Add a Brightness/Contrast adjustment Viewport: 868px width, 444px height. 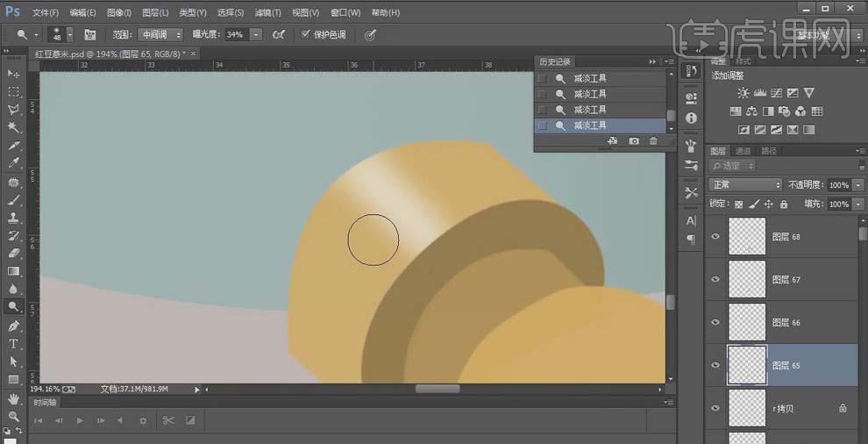743,93
